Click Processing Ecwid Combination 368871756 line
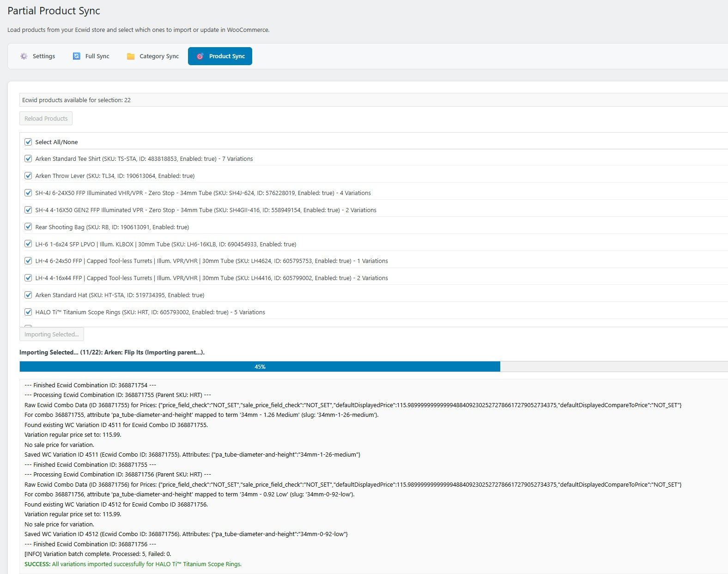 [118, 474]
